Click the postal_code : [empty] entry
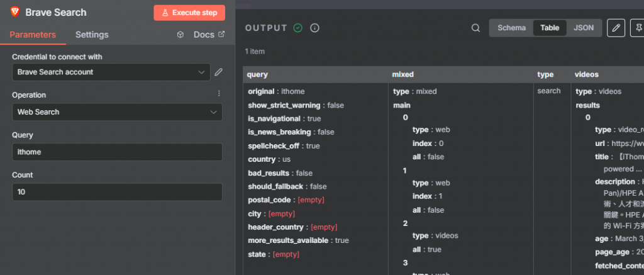The height and width of the screenshot is (275, 644). pyautogui.click(x=286, y=200)
